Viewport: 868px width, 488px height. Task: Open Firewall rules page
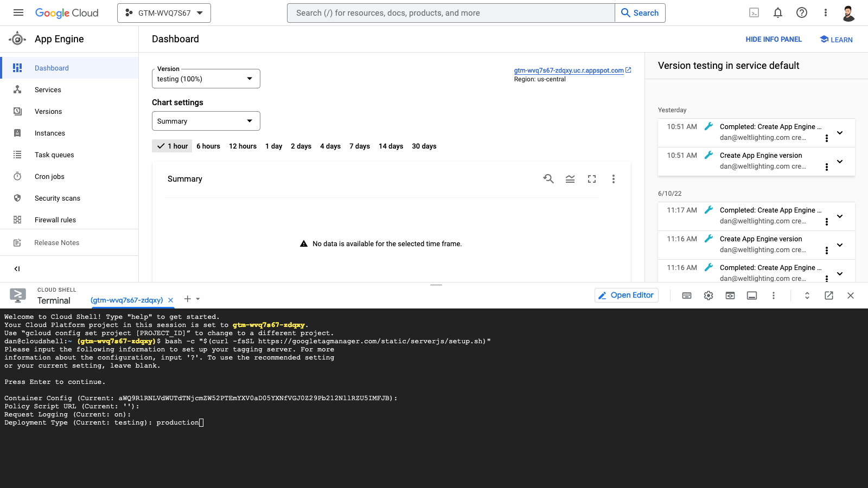pyautogui.click(x=69, y=220)
